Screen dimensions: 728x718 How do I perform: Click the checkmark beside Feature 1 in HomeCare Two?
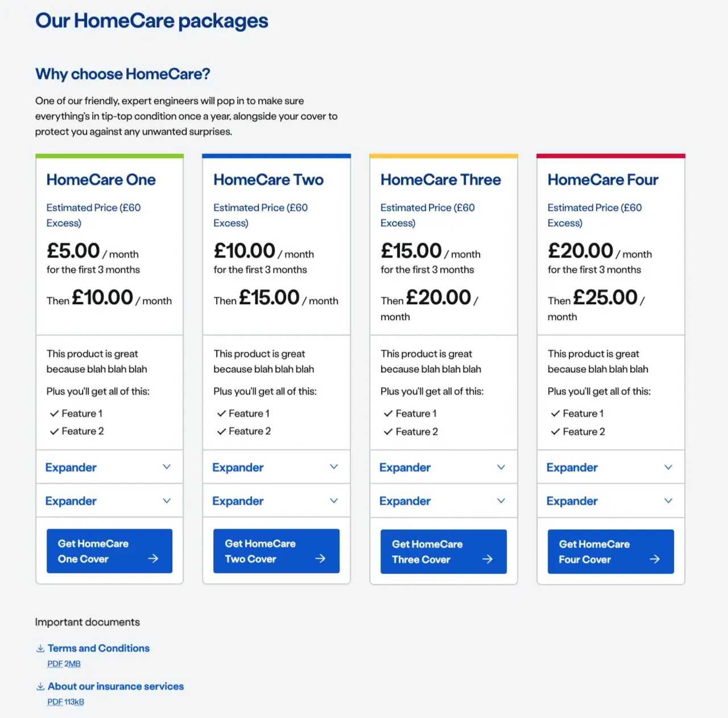pyautogui.click(x=221, y=413)
